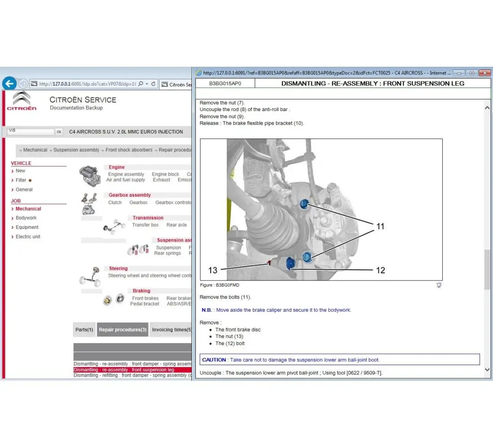The image size is (493, 448).
Task: Click the suspension leg figure image
Action: [x=321, y=210]
